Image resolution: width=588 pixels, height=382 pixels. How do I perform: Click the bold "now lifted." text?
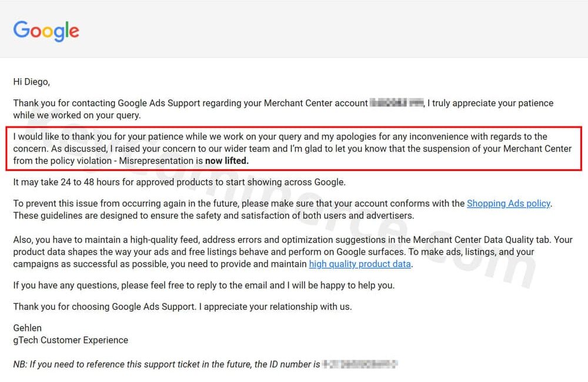point(226,160)
